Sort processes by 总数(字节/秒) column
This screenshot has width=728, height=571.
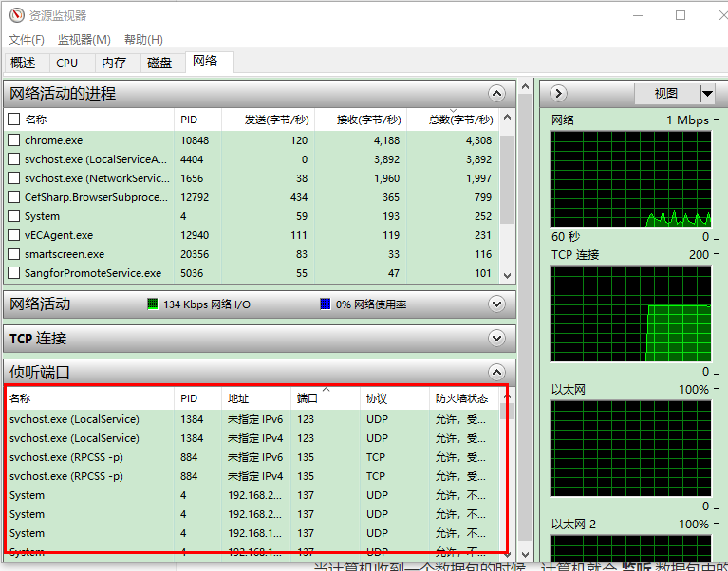click(x=453, y=120)
